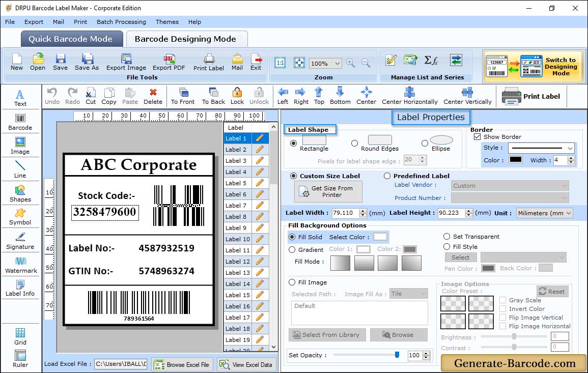Toggle the Grid display
The width and height of the screenshot is (588, 373).
[x=20, y=336]
